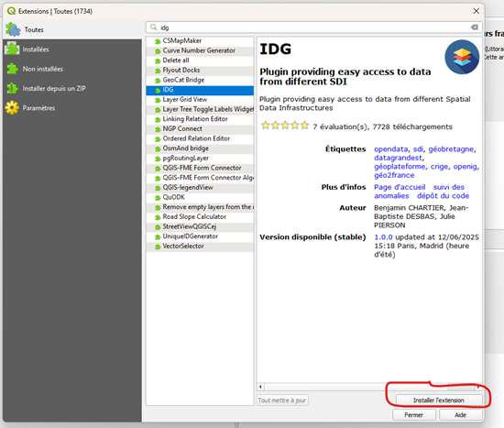Select Layer Tree Toggle Labels Widget plugin
Image resolution: width=504 pixels, height=428 pixels.
click(x=200, y=109)
